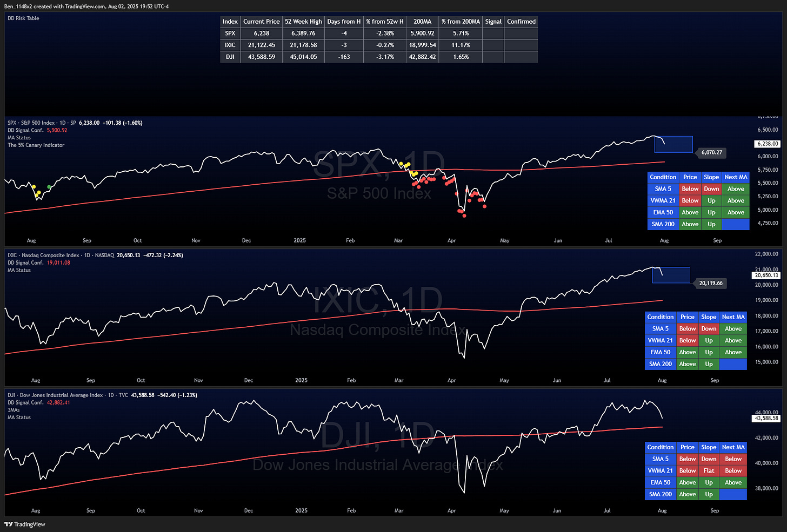Click DD Signal Conf. value 42,882.41

(x=58, y=403)
